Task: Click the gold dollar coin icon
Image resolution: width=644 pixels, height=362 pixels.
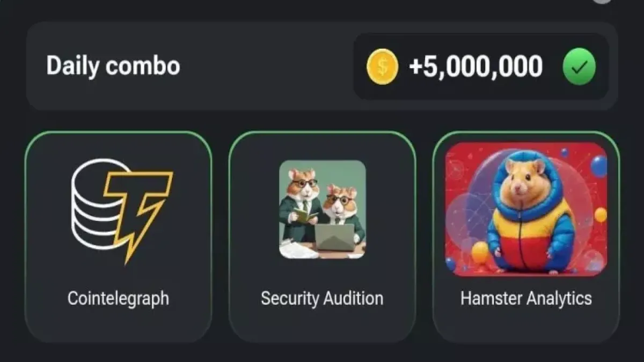Action: 382,67
